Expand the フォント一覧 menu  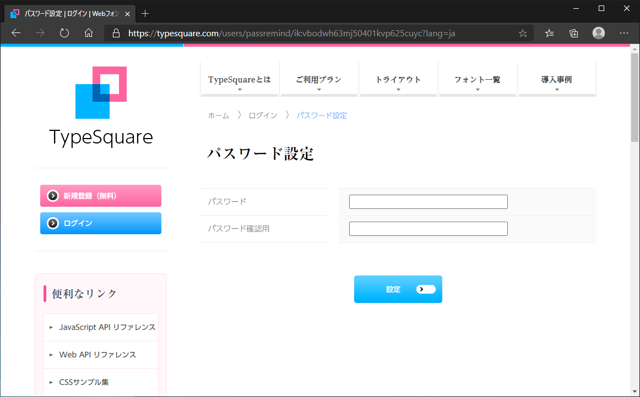(477, 80)
